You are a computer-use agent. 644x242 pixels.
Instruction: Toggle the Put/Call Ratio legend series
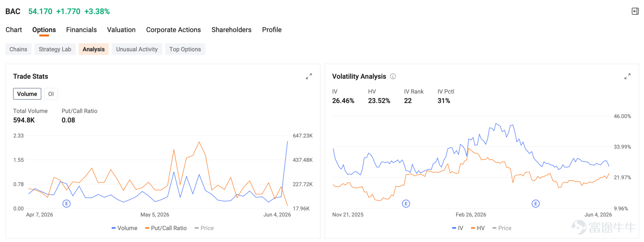click(x=166, y=228)
